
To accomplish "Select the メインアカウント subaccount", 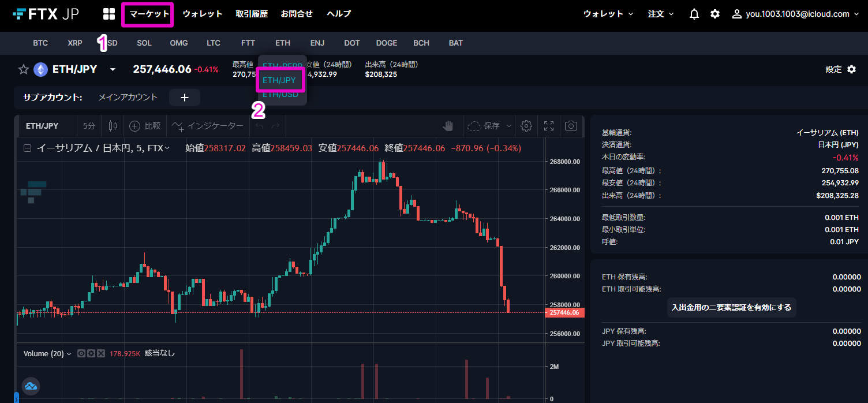I will [x=128, y=98].
